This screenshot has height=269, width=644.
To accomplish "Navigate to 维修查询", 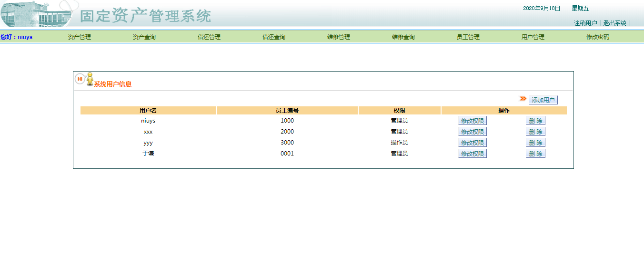I will point(403,37).
